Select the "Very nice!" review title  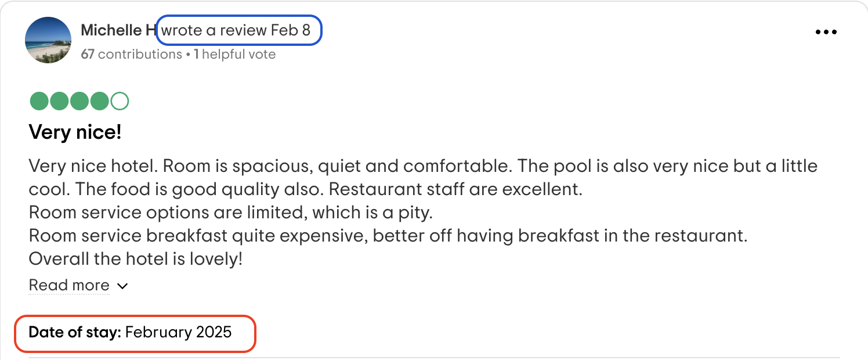pyautogui.click(x=75, y=132)
